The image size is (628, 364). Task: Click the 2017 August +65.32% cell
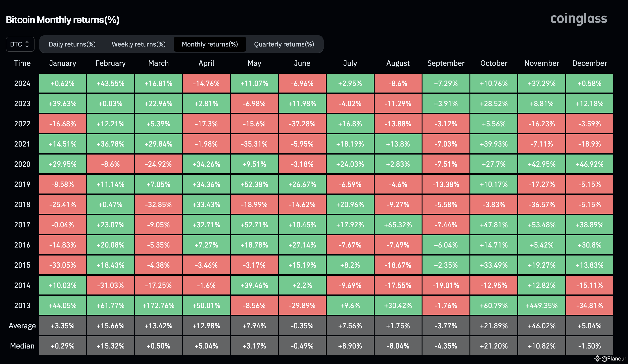(398, 225)
